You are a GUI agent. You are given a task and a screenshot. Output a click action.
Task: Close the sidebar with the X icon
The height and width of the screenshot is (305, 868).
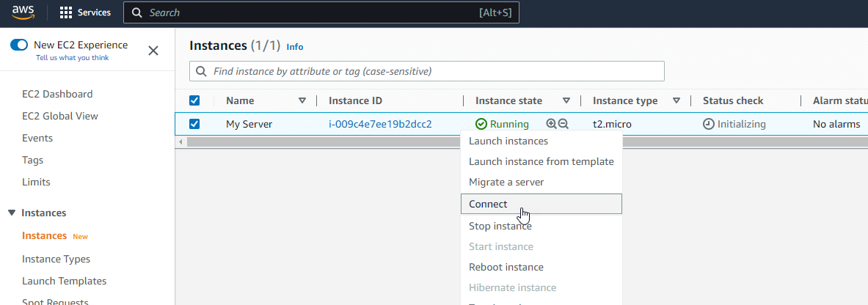point(153,51)
